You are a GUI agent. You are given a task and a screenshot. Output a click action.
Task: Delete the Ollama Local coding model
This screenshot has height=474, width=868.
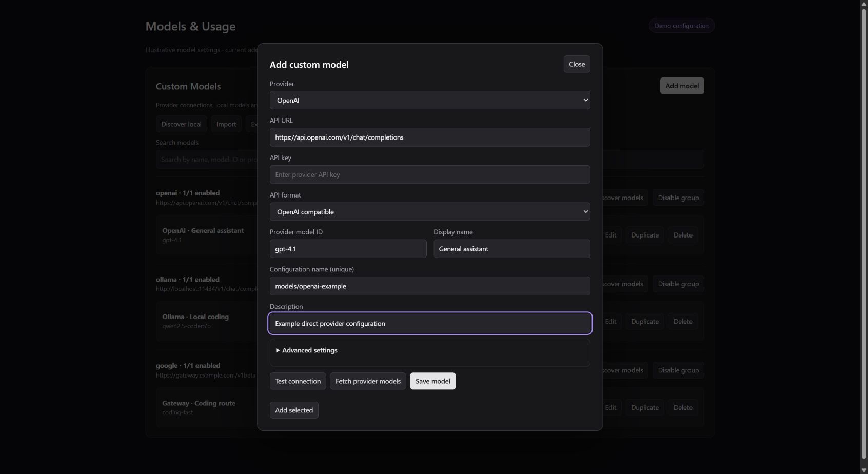(683, 321)
